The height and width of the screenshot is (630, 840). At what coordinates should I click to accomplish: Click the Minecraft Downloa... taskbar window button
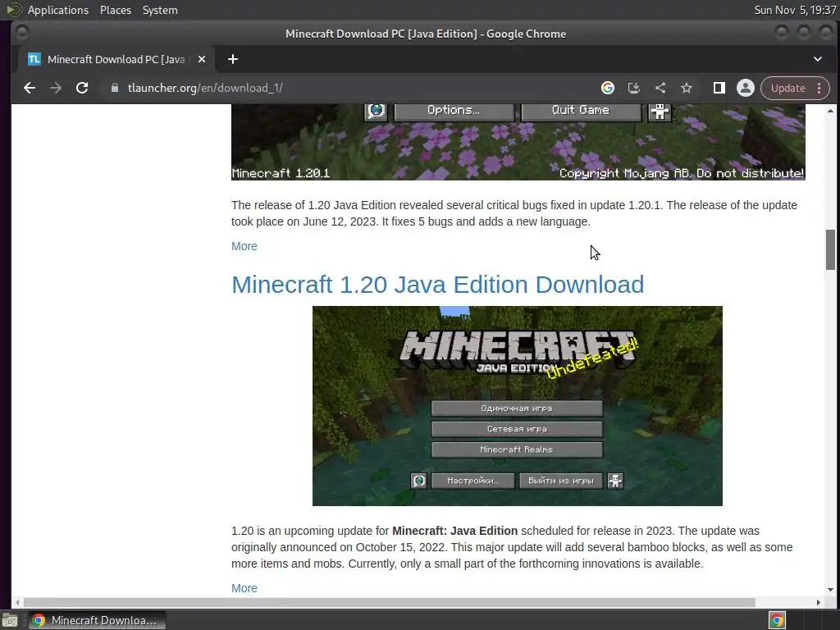coord(98,620)
